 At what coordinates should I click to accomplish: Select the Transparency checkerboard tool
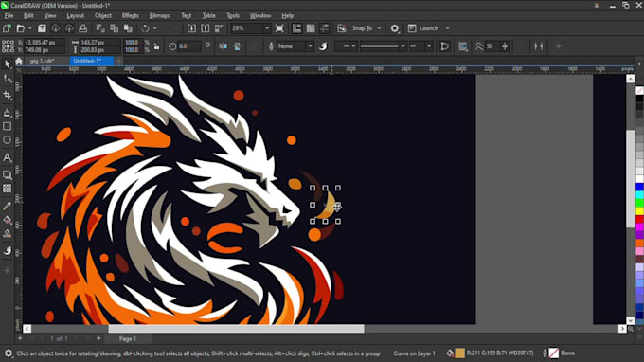(7, 189)
